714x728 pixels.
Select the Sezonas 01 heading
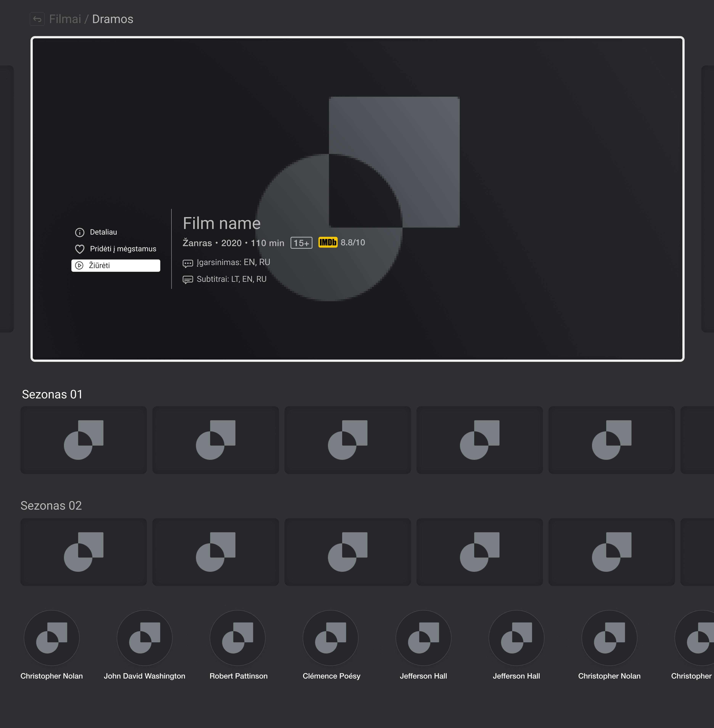coord(52,394)
